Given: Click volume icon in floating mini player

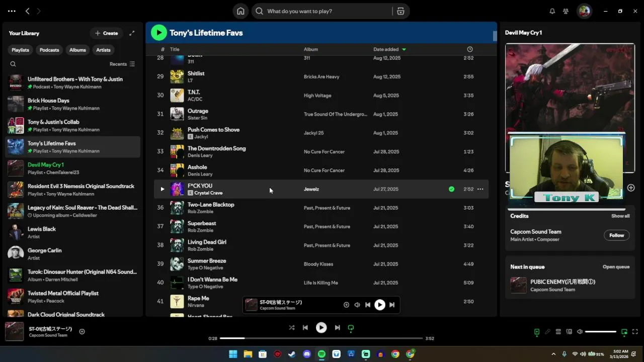Looking at the screenshot, I should (x=357, y=305).
